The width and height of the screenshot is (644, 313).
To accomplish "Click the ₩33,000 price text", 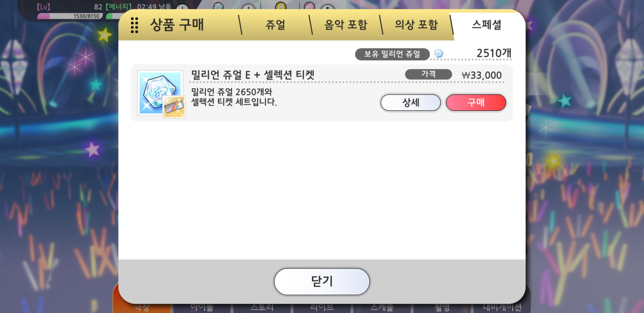I will (482, 75).
